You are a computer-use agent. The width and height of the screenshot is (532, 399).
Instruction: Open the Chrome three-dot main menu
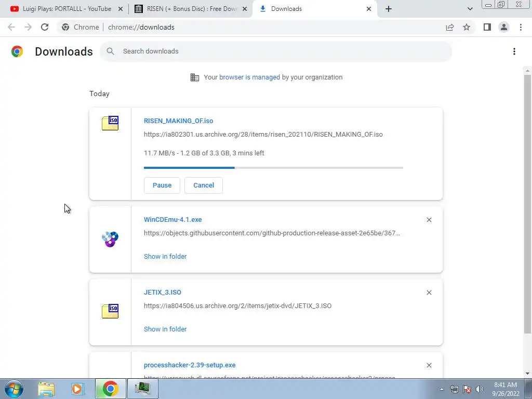pos(521,27)
